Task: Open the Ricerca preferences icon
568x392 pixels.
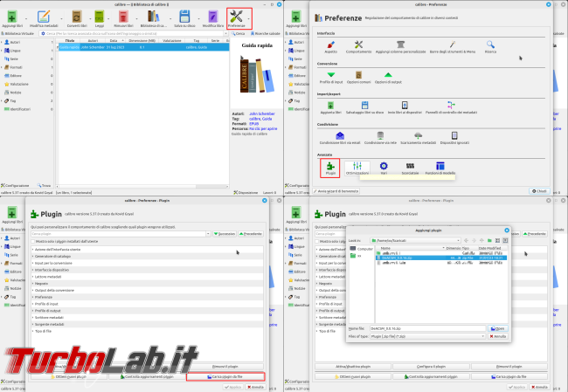Action: click(x=490, y=47)
